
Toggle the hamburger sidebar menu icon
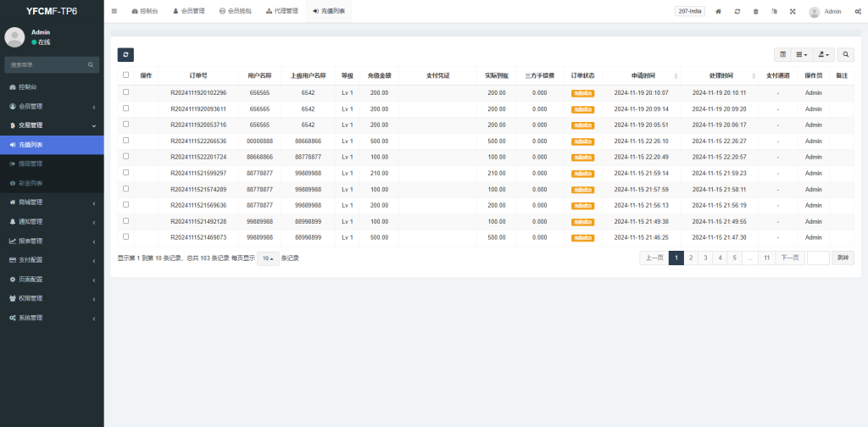coord(114,11)
